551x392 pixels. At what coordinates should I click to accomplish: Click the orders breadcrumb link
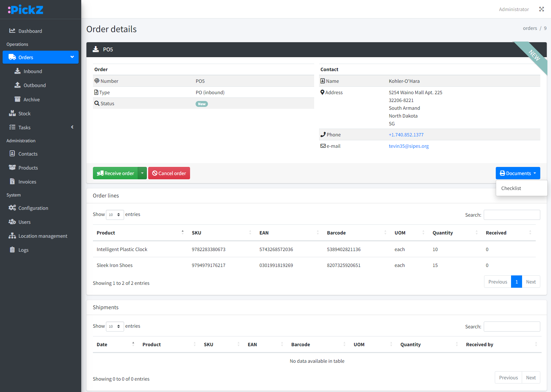(x=530, y=28)
